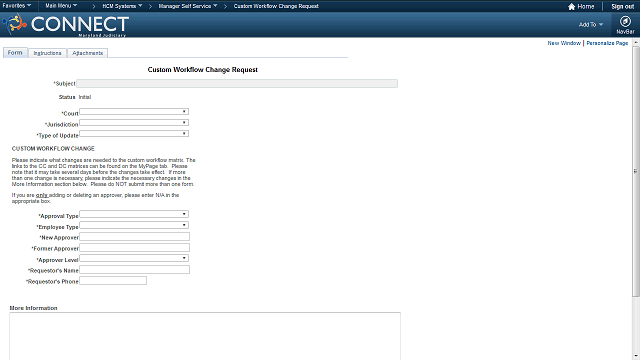Viewport: 640px width, 360px height.
Task: Click the Subject input field
Action: [237, 83]
